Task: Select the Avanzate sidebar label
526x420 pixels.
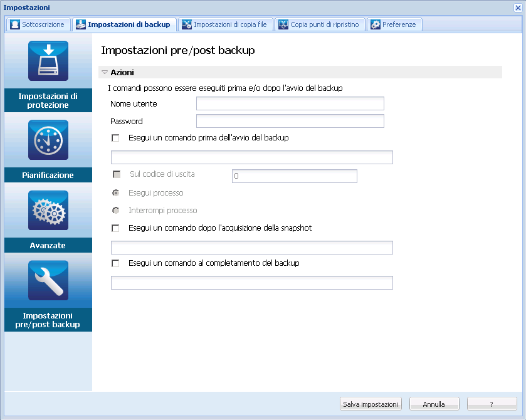Action: click(x=48, y=245)
